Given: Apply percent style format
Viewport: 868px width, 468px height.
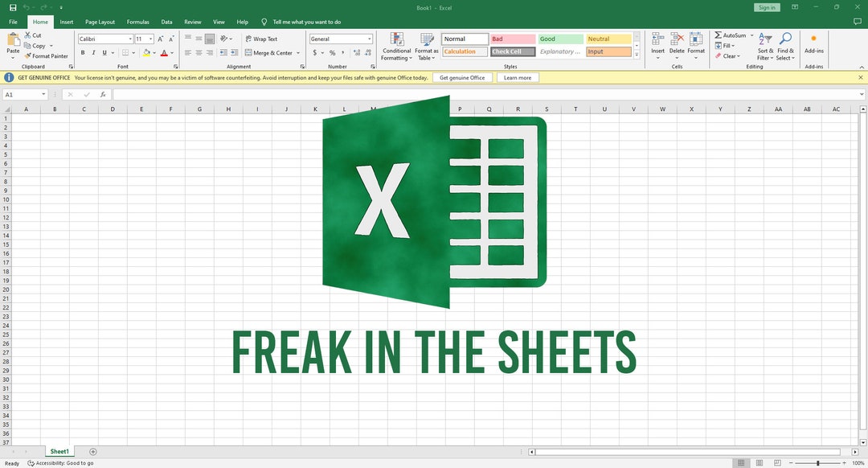Looking at the screenshot, I should pyautogui.click(x=332, y=52).
